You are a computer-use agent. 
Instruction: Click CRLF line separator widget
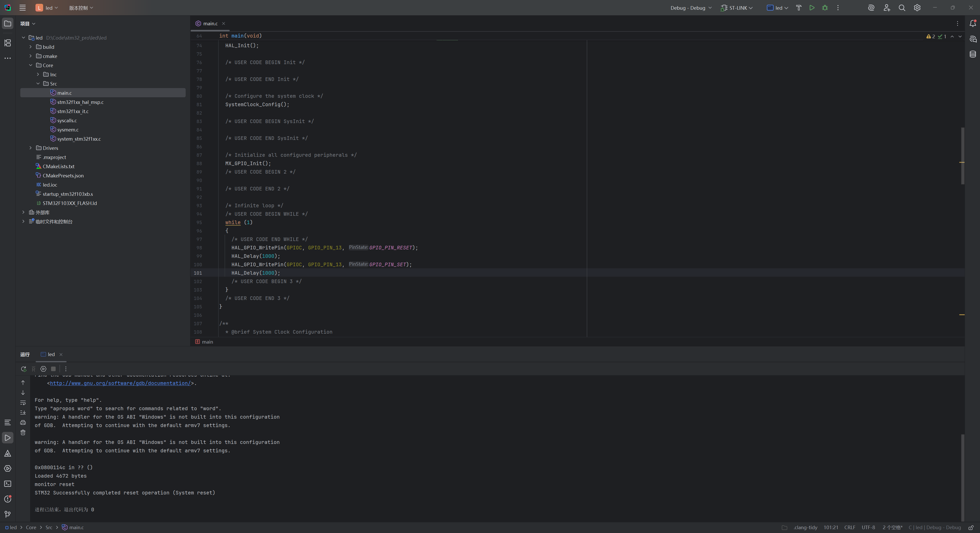(x=850, y=527)
